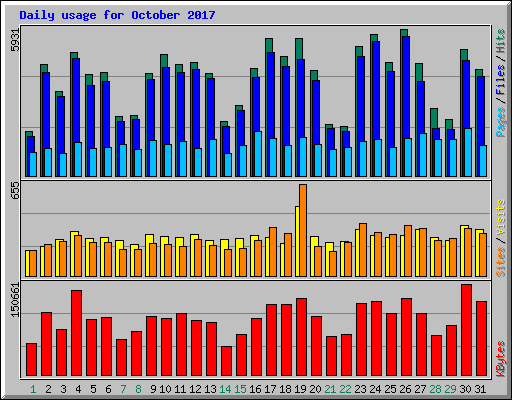This screenshot has width=512, height=400.
Task: Select green day label "21" on the x-axis
Action: point(330,389)
